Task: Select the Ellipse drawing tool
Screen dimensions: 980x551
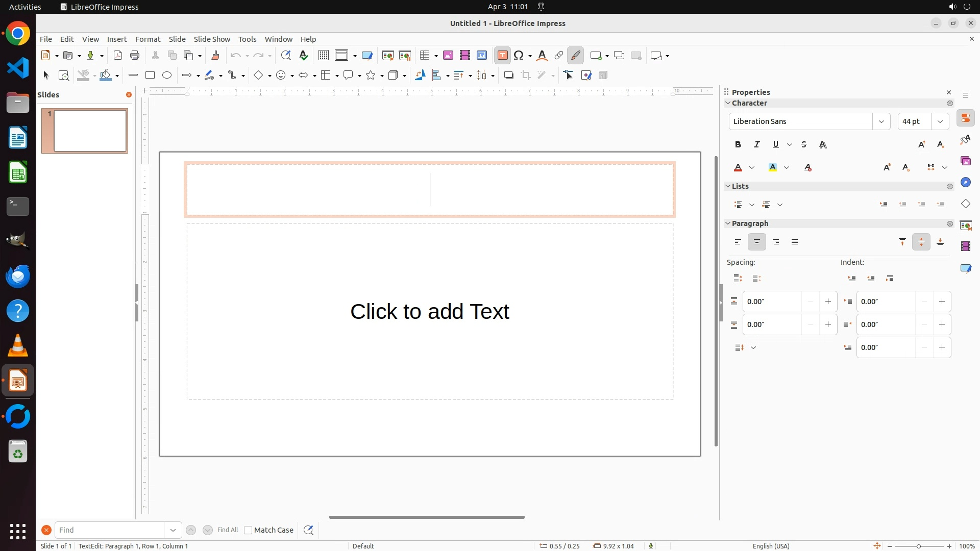Action: tap(167, 76)
